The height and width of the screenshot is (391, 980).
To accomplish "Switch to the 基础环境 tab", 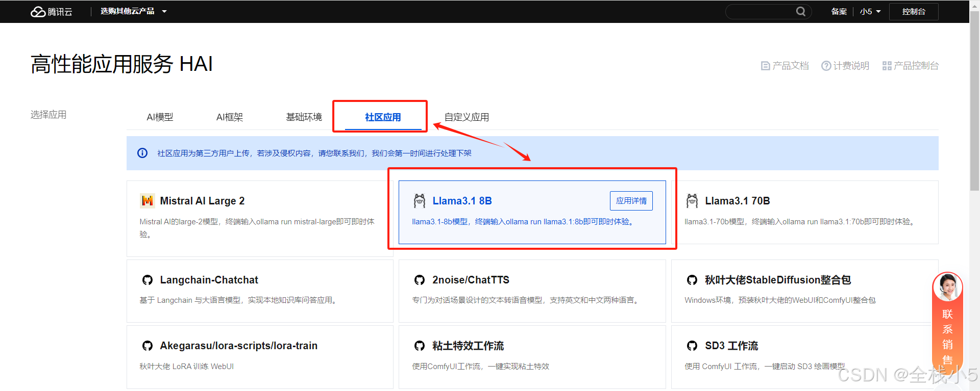I will pos(304,117).
